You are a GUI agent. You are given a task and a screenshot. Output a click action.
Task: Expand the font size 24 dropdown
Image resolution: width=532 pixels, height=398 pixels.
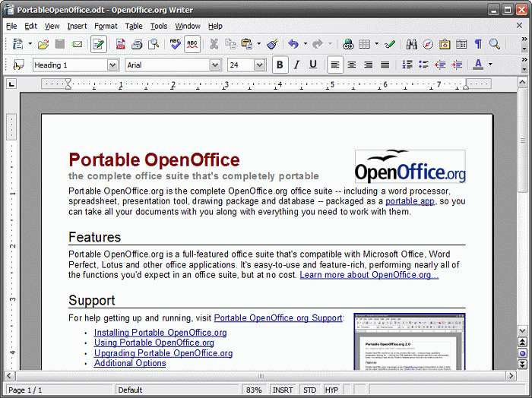[x=259, y=65]
